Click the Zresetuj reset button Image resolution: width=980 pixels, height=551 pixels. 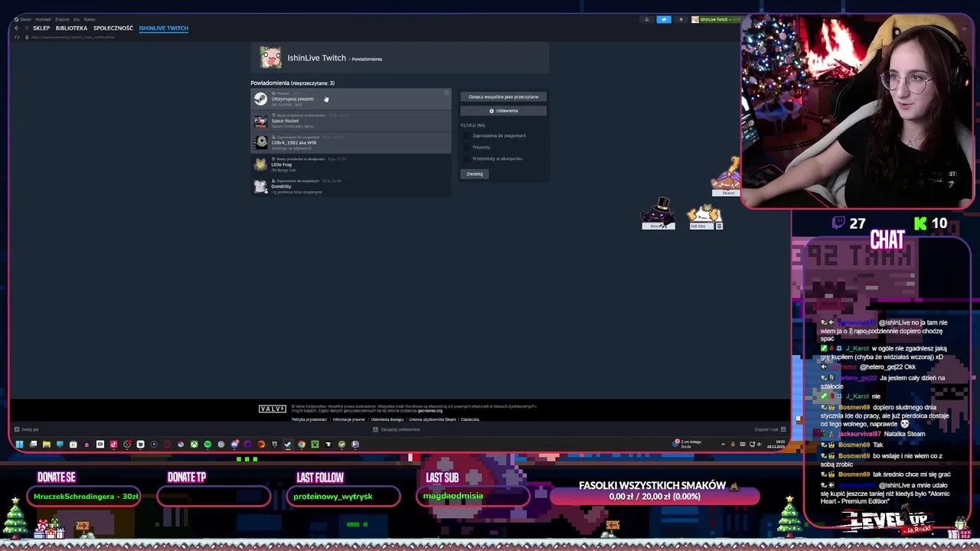pos(475,174)
